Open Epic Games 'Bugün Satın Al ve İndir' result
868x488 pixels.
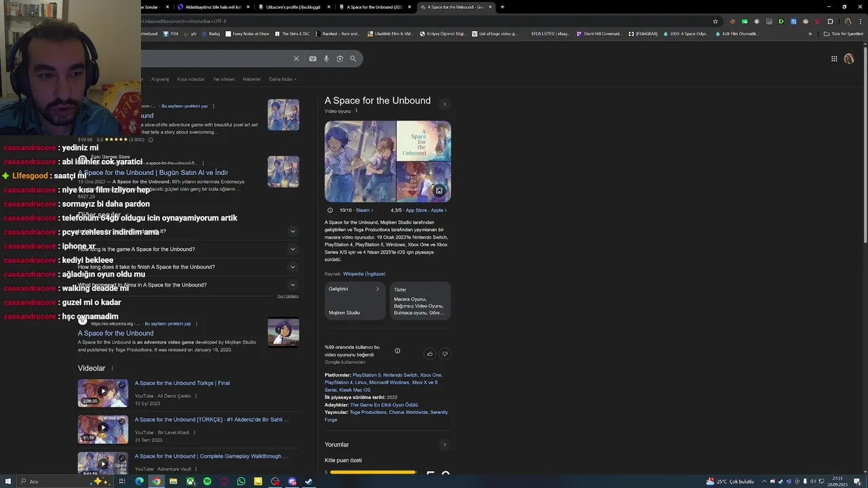tap(153, 172)
